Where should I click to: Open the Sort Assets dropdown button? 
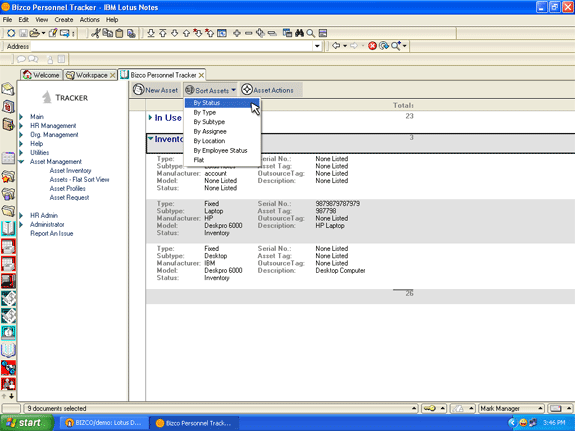click(x=210, y=90)
